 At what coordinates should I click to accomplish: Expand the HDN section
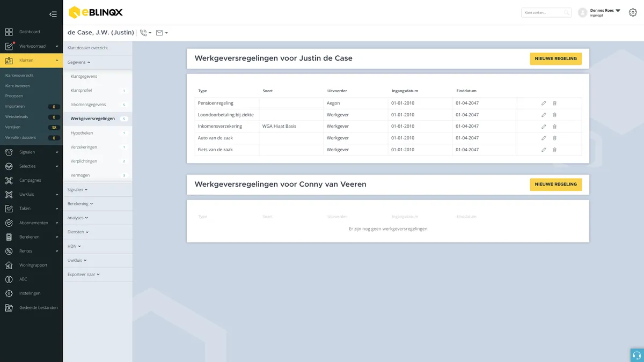coord(74,246)
